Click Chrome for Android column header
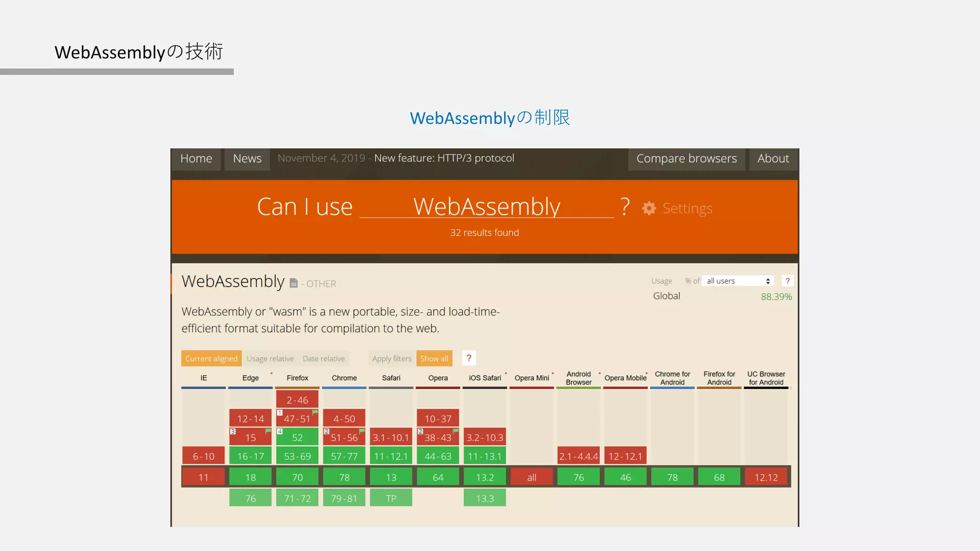Image resolution: width=980 pixels, height=551 pixels. point(672,378)
